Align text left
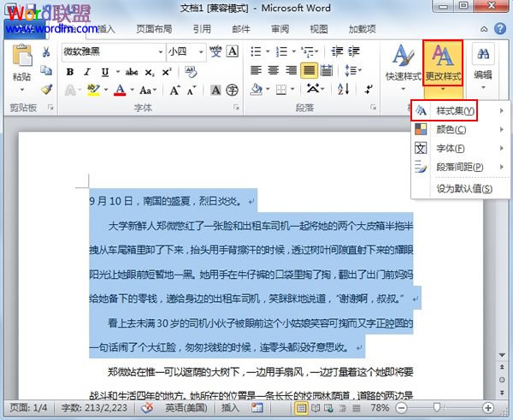 [x=256, y=70]
